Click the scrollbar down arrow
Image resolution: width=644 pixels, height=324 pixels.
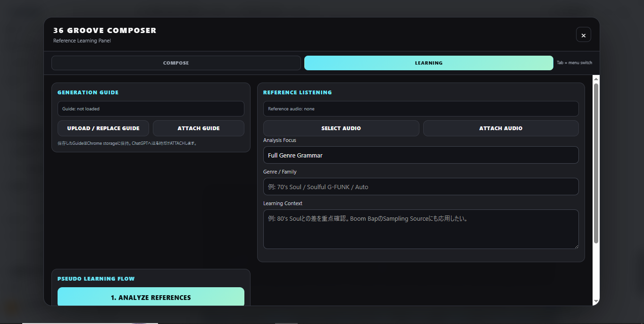(x=596, y=301)
